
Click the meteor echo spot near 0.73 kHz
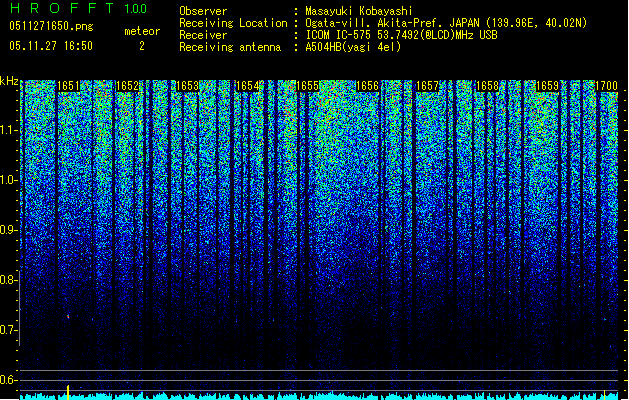click(x=68, y=317)
